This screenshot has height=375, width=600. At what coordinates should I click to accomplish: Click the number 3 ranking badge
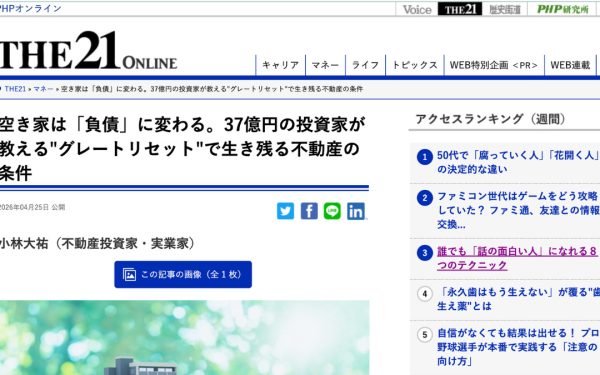click(x=424, y=253)
